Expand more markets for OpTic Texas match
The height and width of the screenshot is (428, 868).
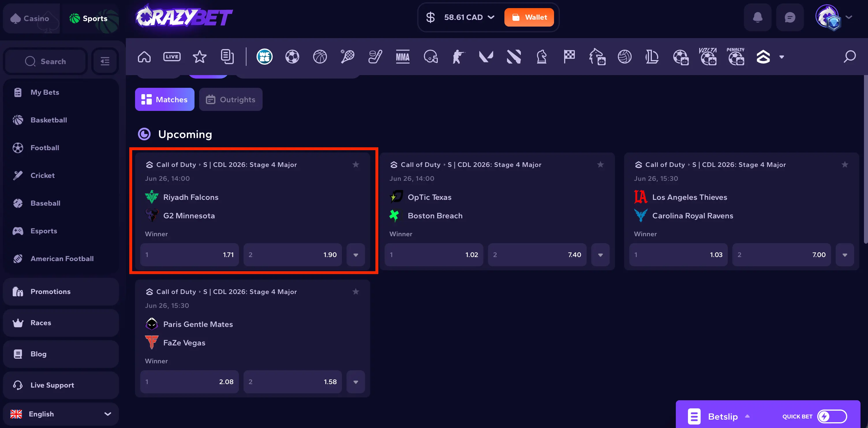click(x=601, y=255)
